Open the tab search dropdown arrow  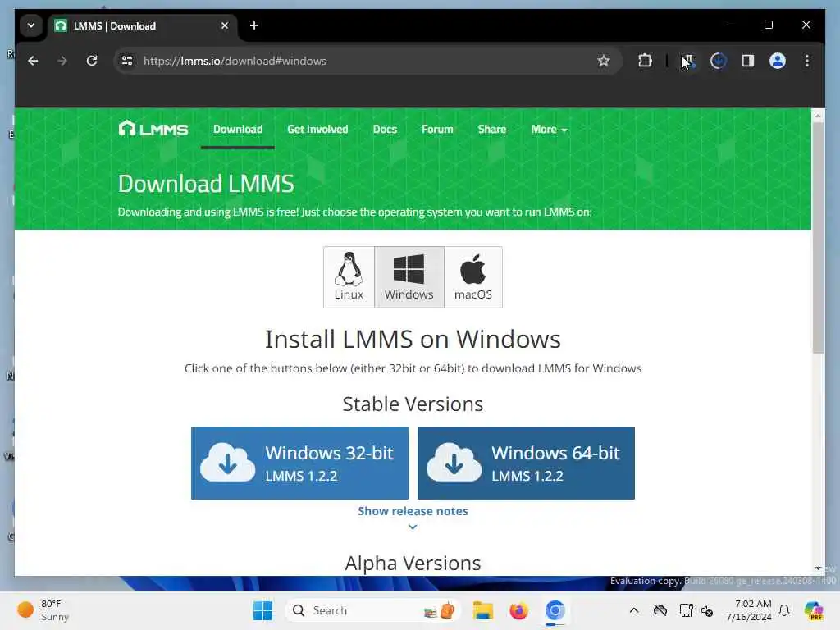(31, 25)
